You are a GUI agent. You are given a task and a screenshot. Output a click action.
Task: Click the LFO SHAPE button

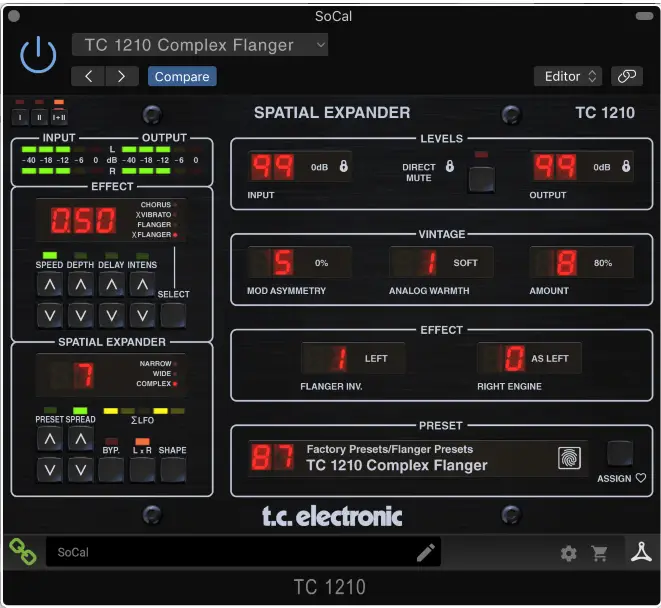pos(173,470)
